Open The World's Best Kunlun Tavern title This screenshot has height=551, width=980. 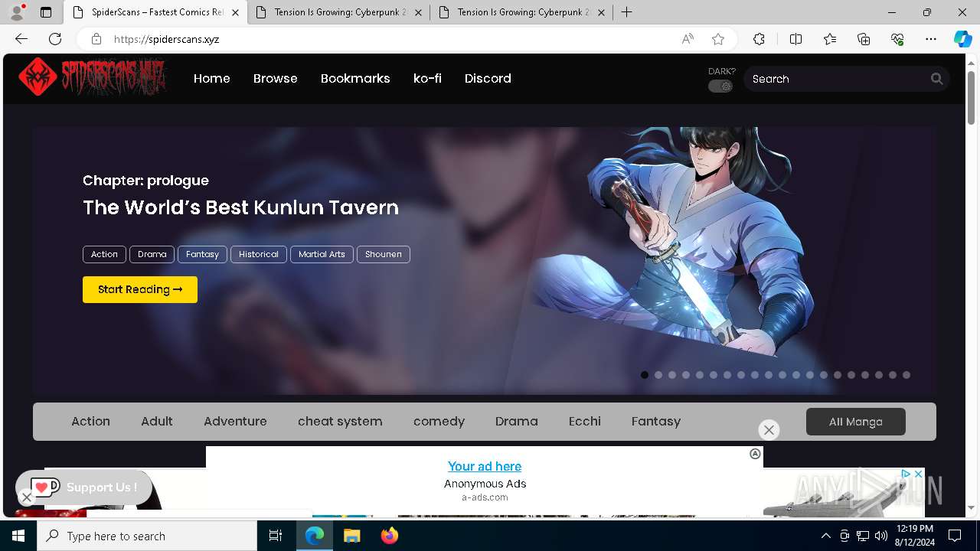click(x=240, y=207)
